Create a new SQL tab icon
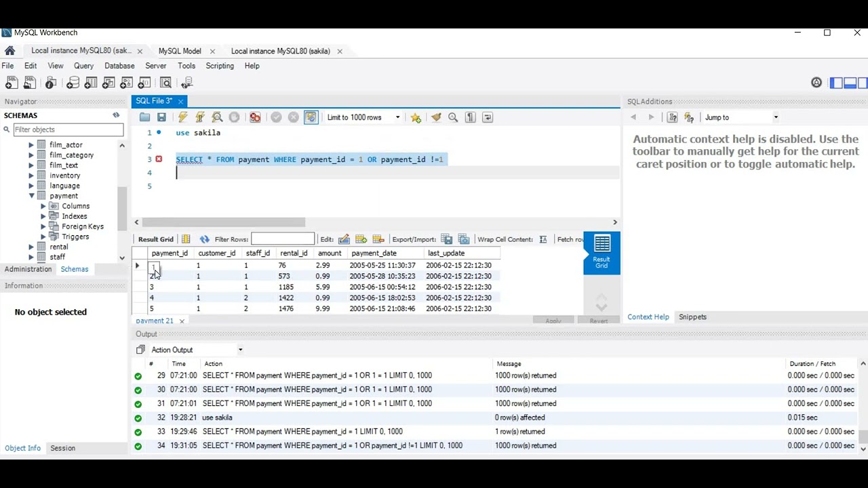The image size is (868, 488). coord(12,83)
